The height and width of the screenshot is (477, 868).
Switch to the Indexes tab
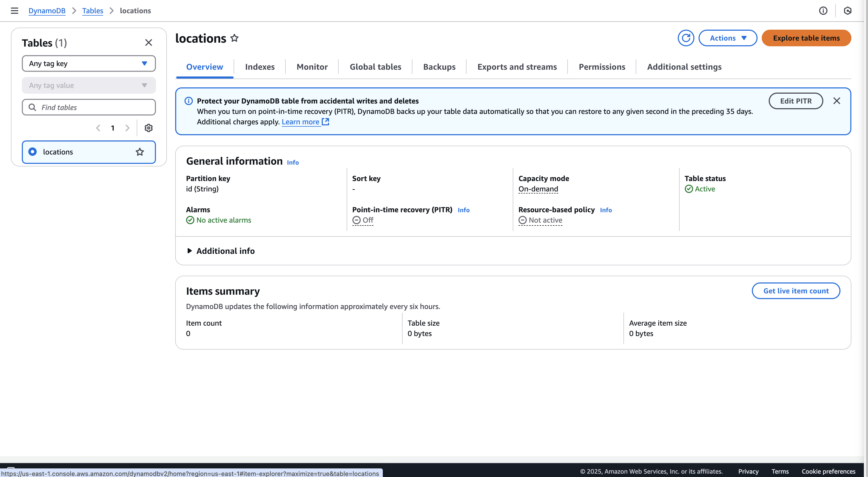point(260,67)
